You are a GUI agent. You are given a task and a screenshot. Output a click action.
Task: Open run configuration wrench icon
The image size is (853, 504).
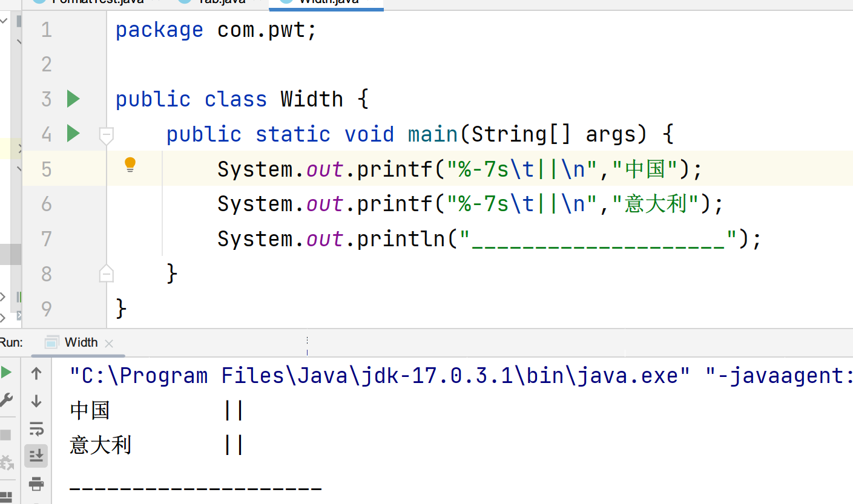[6, 400]
